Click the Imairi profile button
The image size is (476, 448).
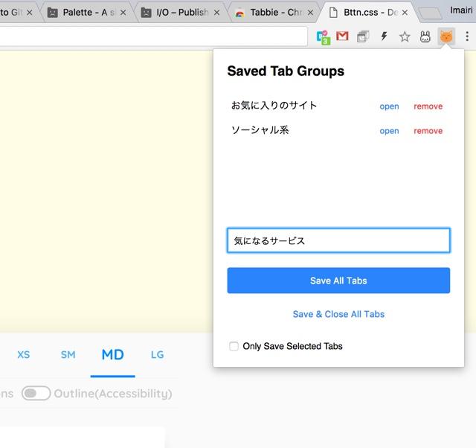[x=461, y=10]
